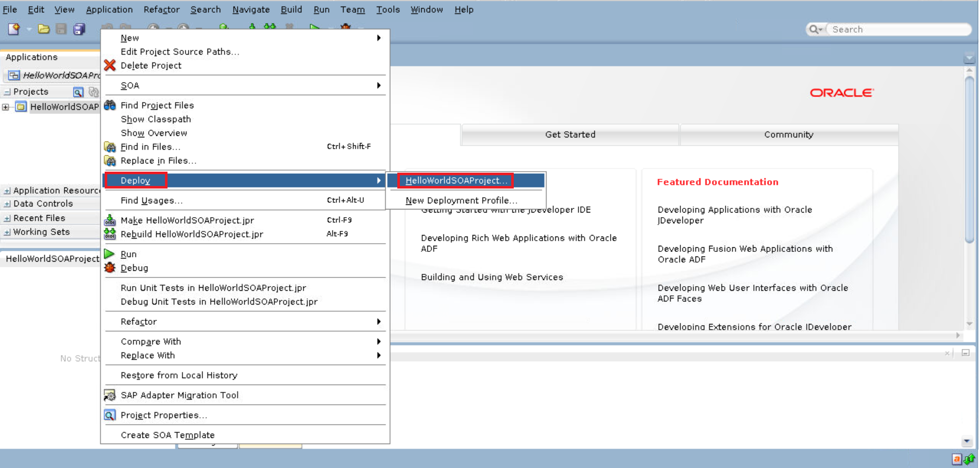Click the Open folder toolbar icon
The width and height of the screenshot is (980, 468).
(44, 29)
